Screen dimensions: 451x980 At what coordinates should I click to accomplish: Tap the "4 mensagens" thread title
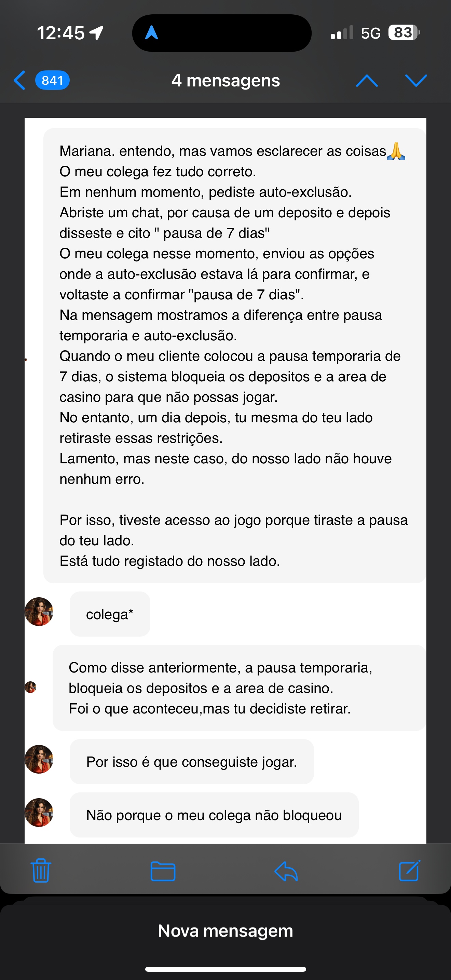225,80
